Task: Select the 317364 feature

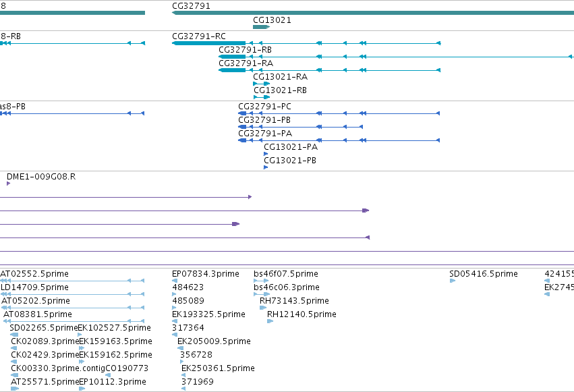Action: [175, 335]
